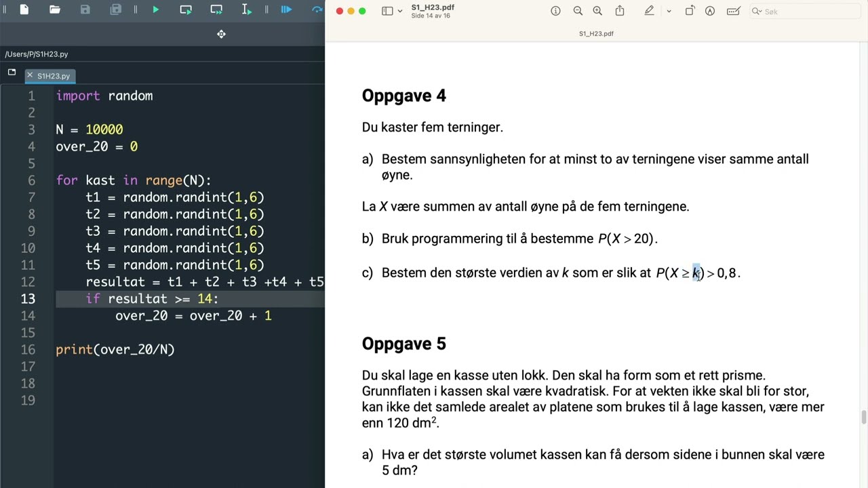Click the 'if resultat >= 14:' line
The height and width of the screenshot is (488, 868).
pos(152,299)
